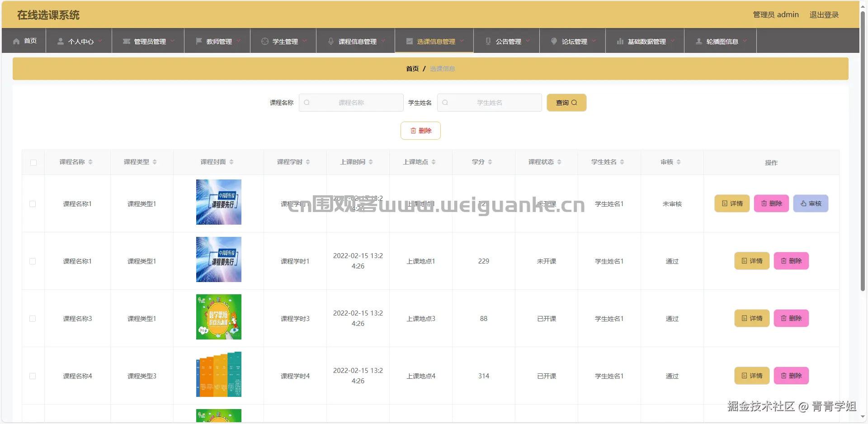868x424 pixels.
Task: Click the vertical page scrollbar
Action: click(863, 151)
